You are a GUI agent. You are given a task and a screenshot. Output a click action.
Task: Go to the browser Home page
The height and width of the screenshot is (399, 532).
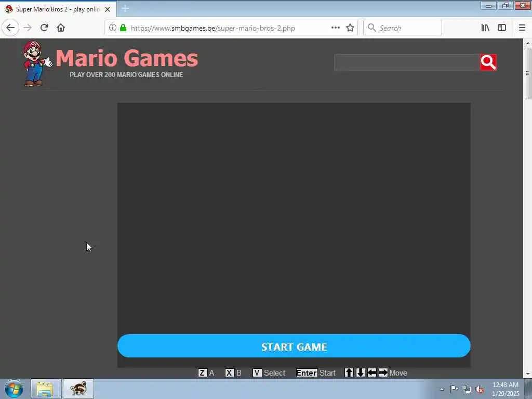tap(61, 28)
